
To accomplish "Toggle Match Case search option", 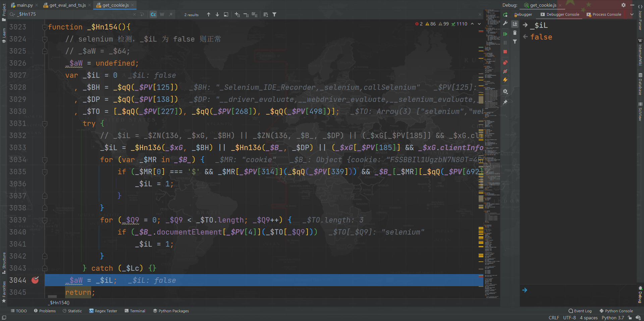I will tap(153, 14).
